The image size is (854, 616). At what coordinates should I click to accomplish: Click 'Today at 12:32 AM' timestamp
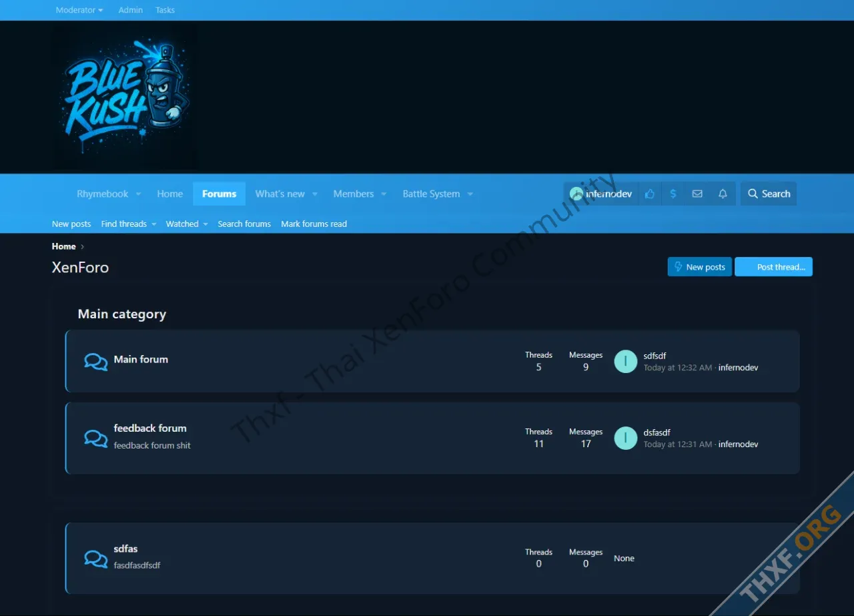[678, 368]
